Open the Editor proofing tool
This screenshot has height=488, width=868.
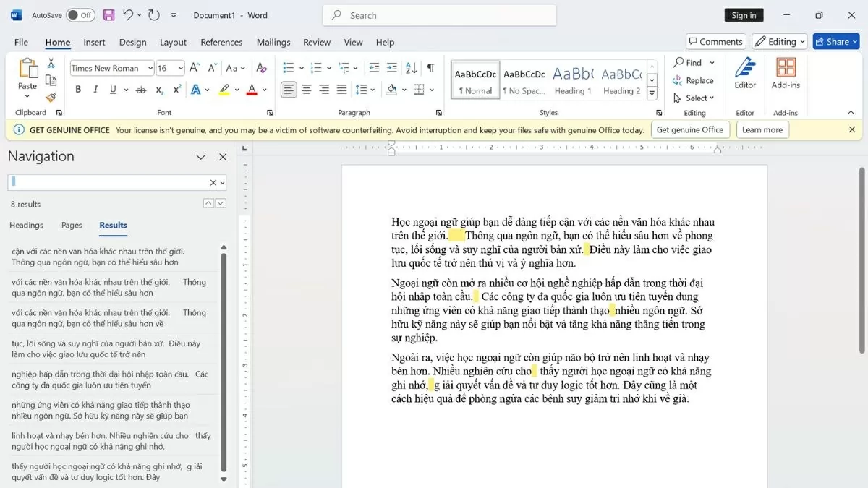[x=745, y=73]
